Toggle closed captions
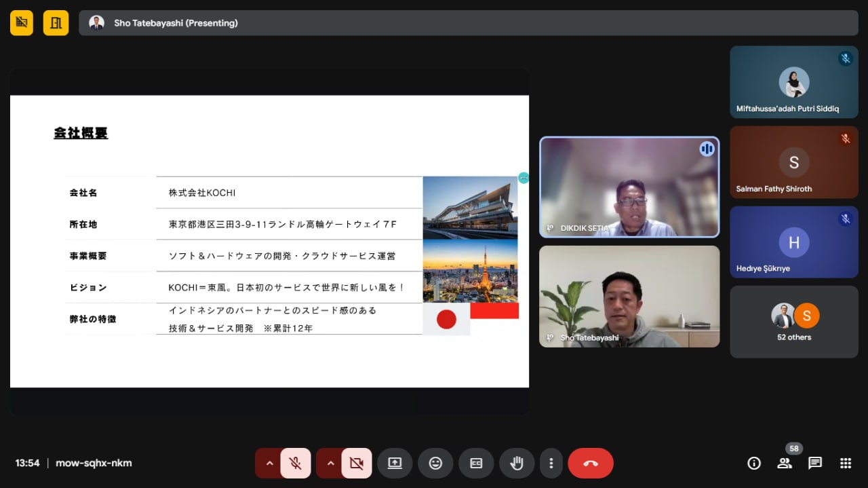Image resolution: width=868 pixels, height=488 pixels. pyautogui.click(x=476, y=463)
